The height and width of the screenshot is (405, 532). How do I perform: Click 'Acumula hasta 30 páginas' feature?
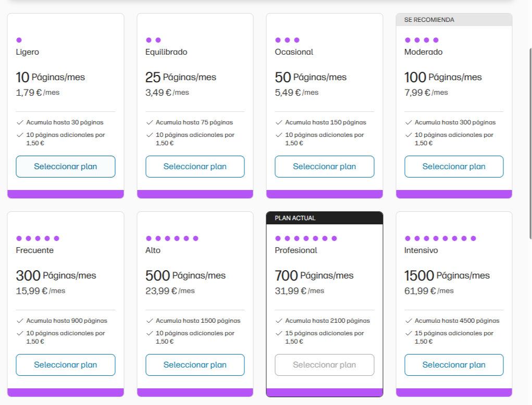pyautogui.click(x=65, y=122)
